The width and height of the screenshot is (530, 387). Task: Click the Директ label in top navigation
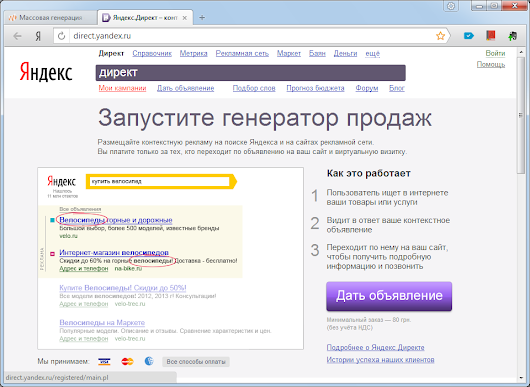pos(111,53)
